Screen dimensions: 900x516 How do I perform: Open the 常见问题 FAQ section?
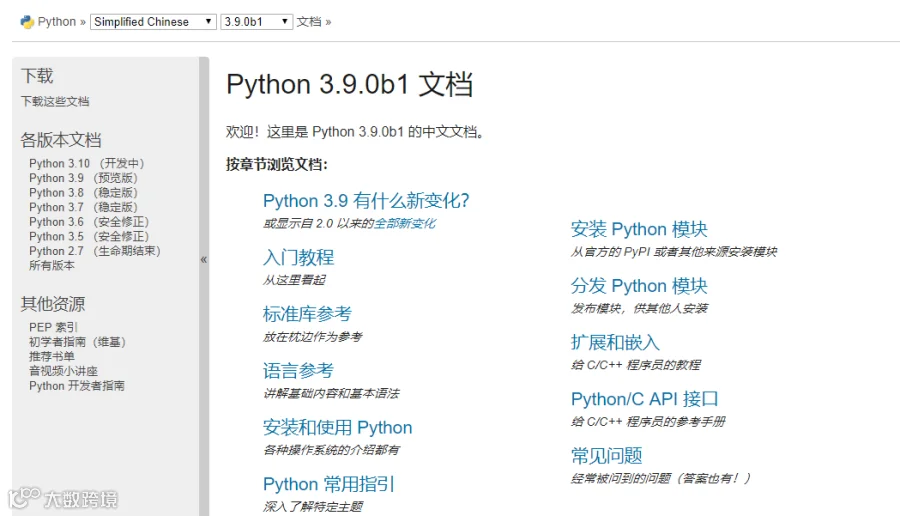(607, 456)
